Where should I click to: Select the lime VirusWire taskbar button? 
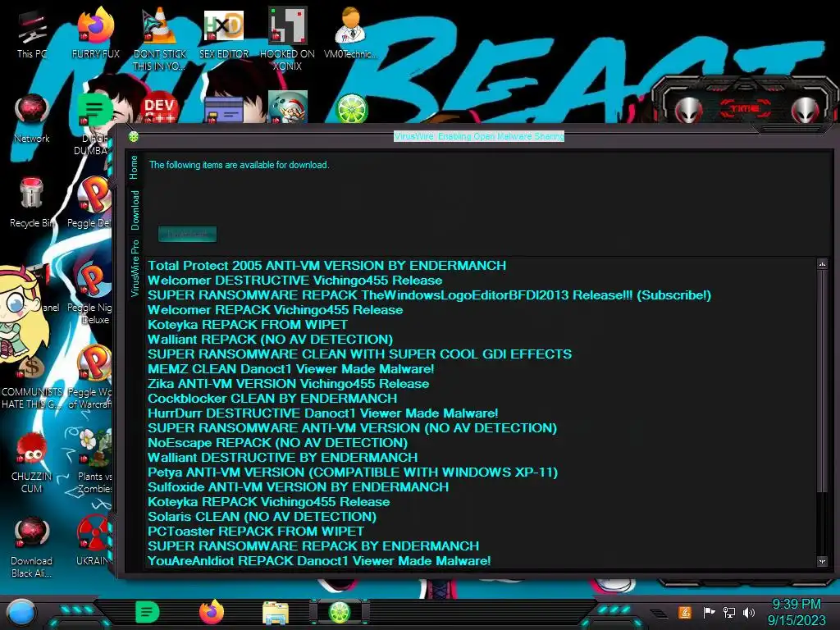pos(340,612)
